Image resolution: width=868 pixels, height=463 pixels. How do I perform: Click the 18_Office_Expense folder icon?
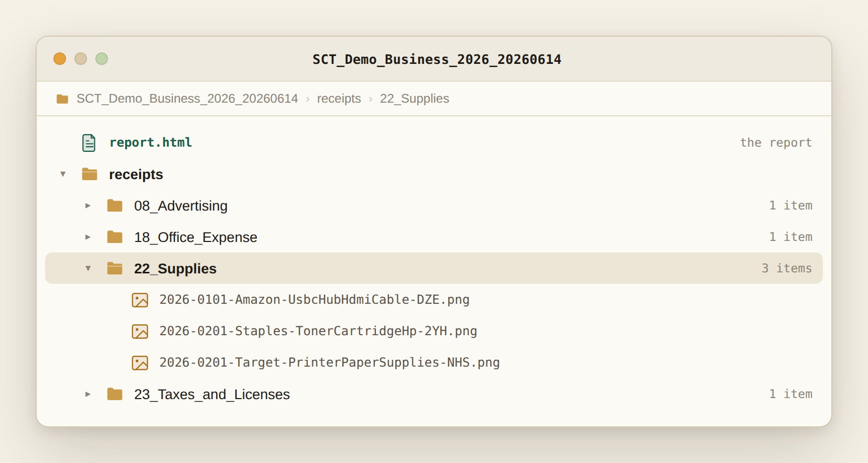115,237
